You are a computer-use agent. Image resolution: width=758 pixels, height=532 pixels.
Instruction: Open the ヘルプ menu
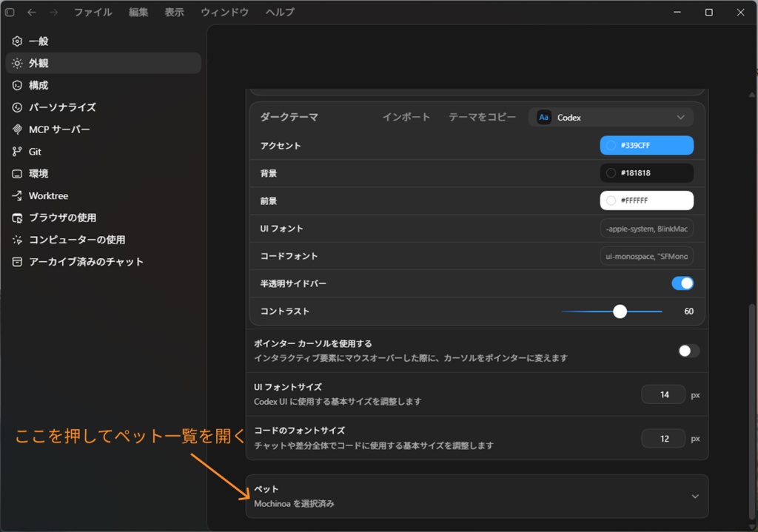click(280, 12)
